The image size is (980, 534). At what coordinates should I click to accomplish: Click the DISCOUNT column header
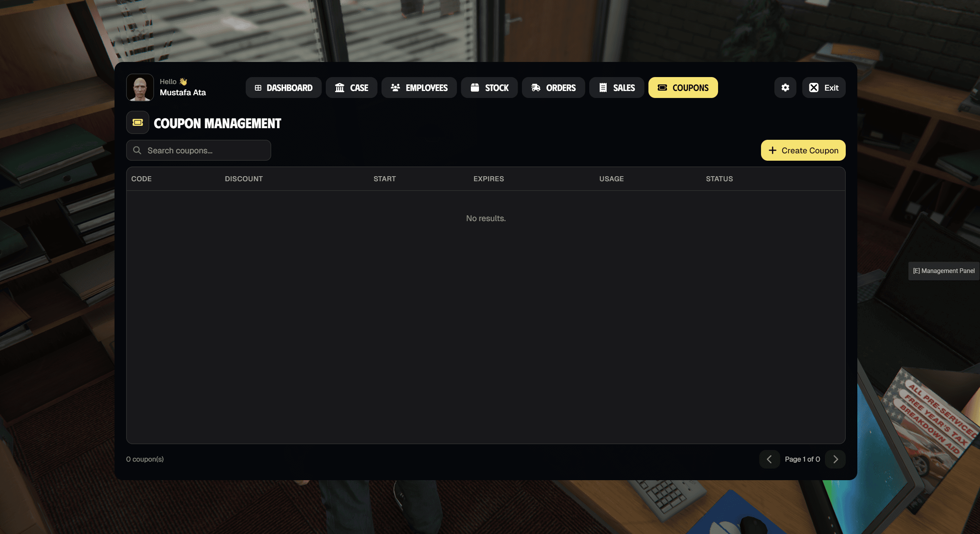244,179
